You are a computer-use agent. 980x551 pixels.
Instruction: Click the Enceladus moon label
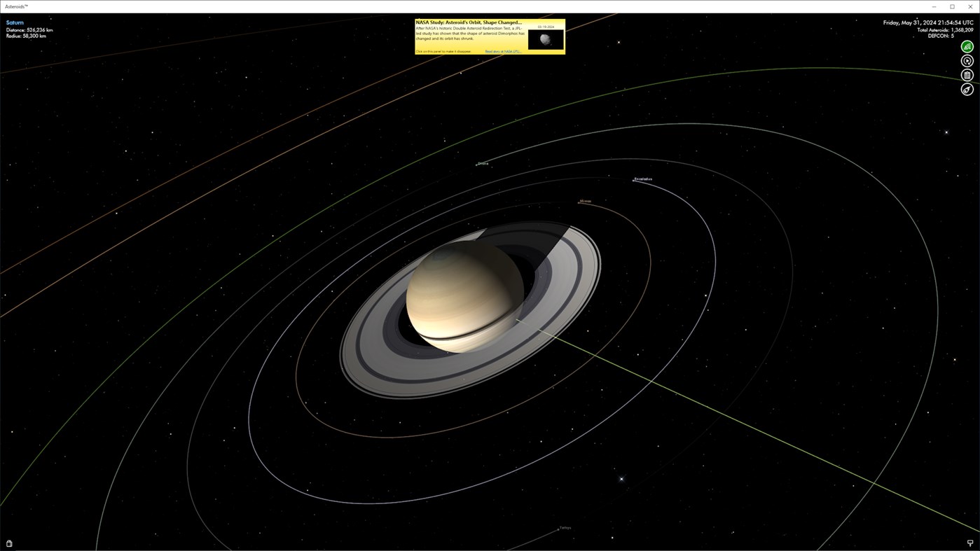pos(643,179)
